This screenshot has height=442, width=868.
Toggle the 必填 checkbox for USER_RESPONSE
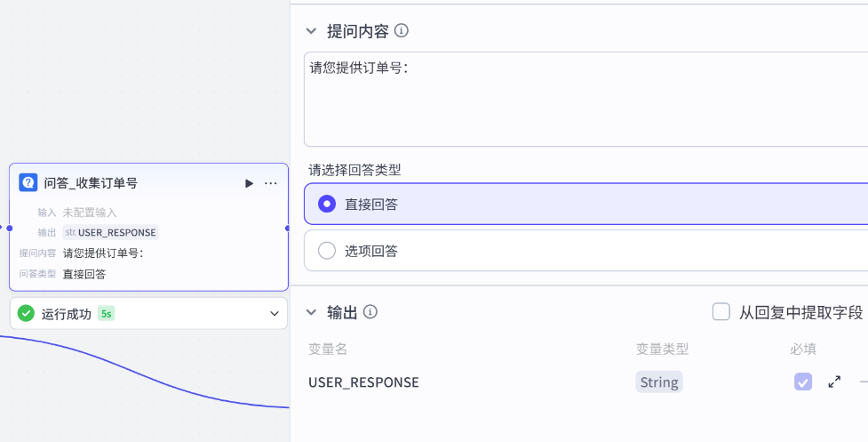pos(802,382)
